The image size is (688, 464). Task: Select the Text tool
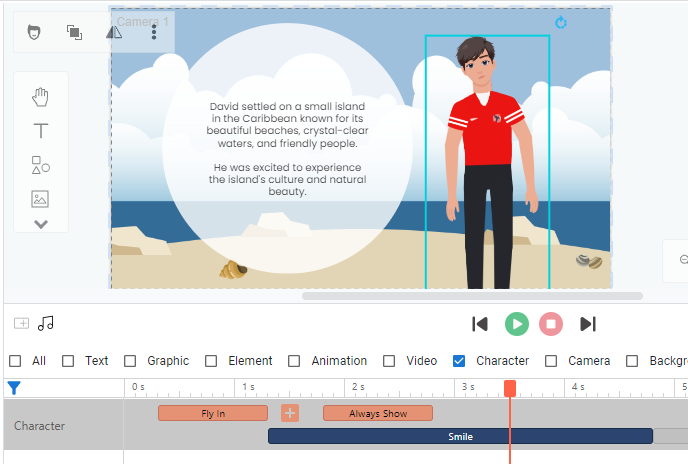(41, 131)
